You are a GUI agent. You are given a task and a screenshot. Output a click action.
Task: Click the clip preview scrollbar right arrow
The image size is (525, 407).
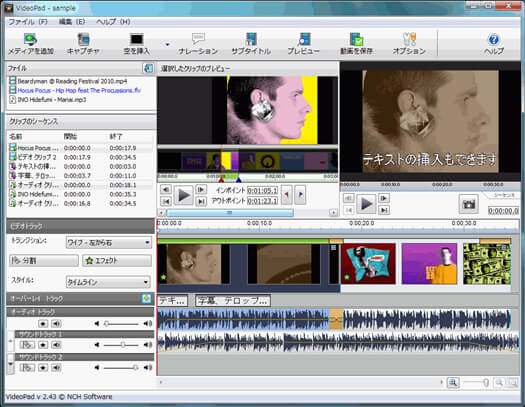(x=333, y=213)
